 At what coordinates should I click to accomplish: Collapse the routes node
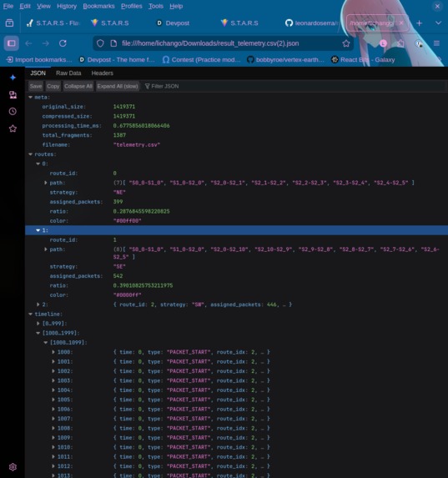coord(31,154)
